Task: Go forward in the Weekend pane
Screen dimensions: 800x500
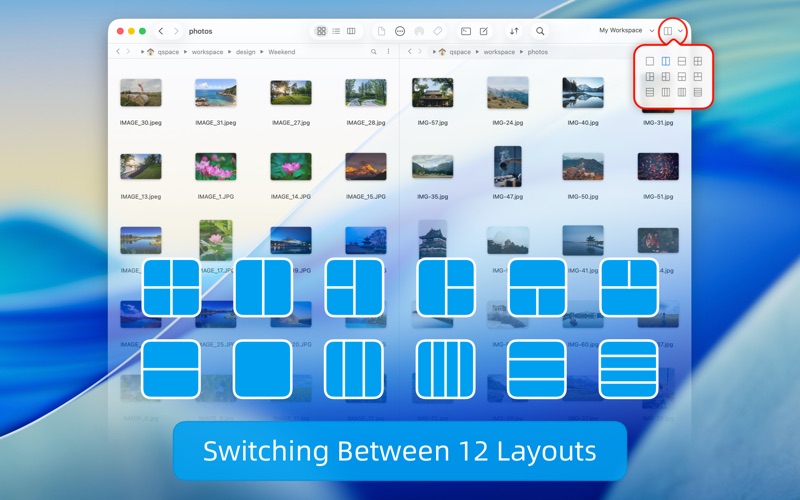Action: click(x=128, y=52)
